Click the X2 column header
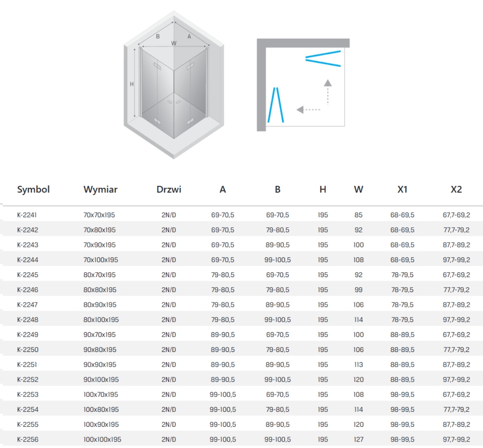Viewport: 483px width, 448px height. [x=456, y=189]
